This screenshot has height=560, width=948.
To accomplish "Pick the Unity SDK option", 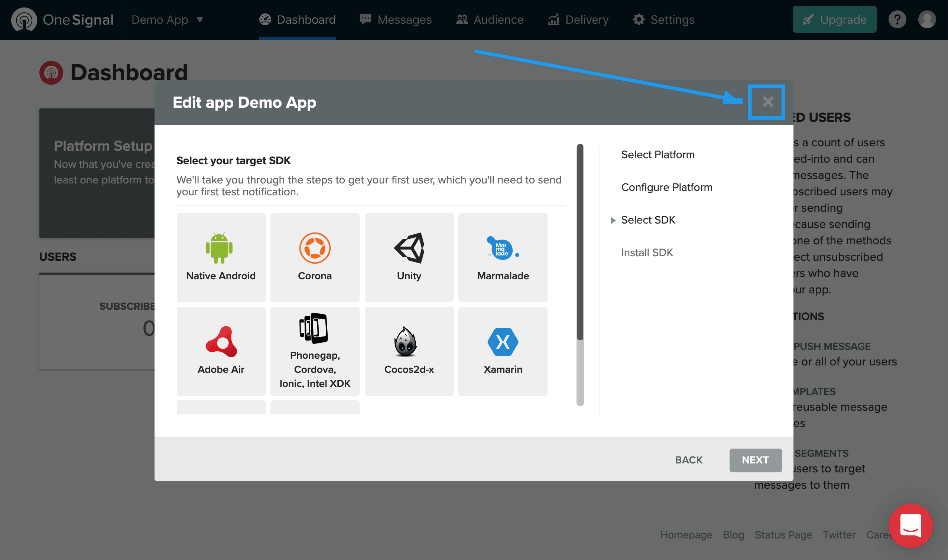I will pyautogui.click(x=409, y=257).
